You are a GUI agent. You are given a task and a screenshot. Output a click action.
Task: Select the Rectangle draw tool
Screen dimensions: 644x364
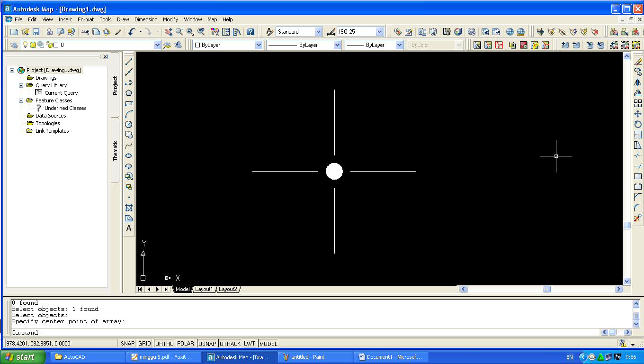129,103
